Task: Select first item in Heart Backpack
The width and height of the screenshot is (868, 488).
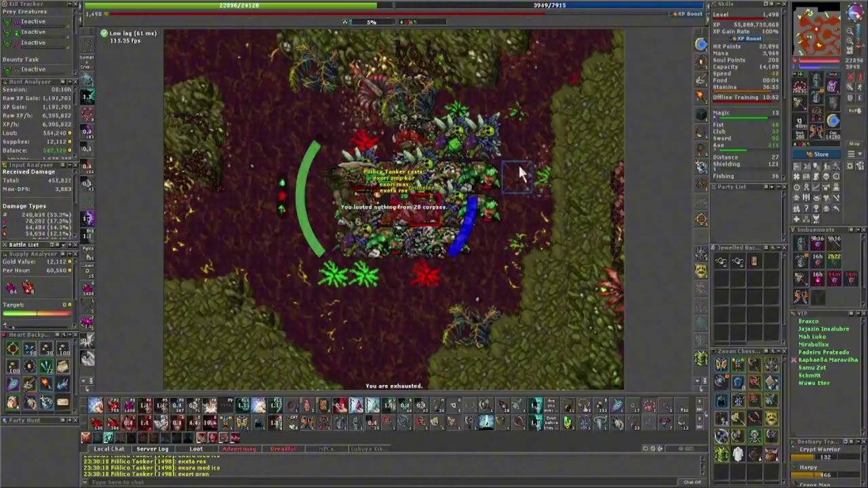Action: tap(12, 348)
